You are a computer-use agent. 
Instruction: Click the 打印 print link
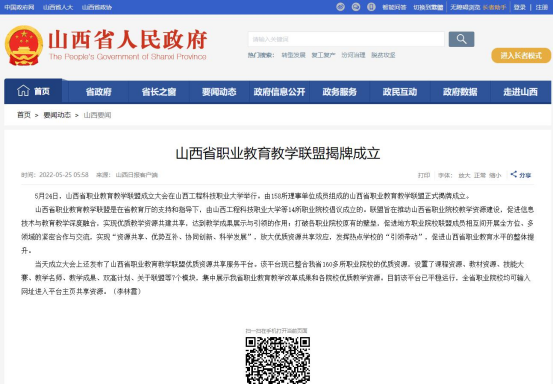[424, 175]
